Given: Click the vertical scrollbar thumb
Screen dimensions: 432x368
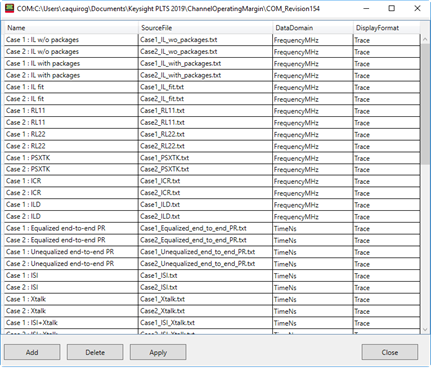Looking at the screenshot, I should [425, 104].
